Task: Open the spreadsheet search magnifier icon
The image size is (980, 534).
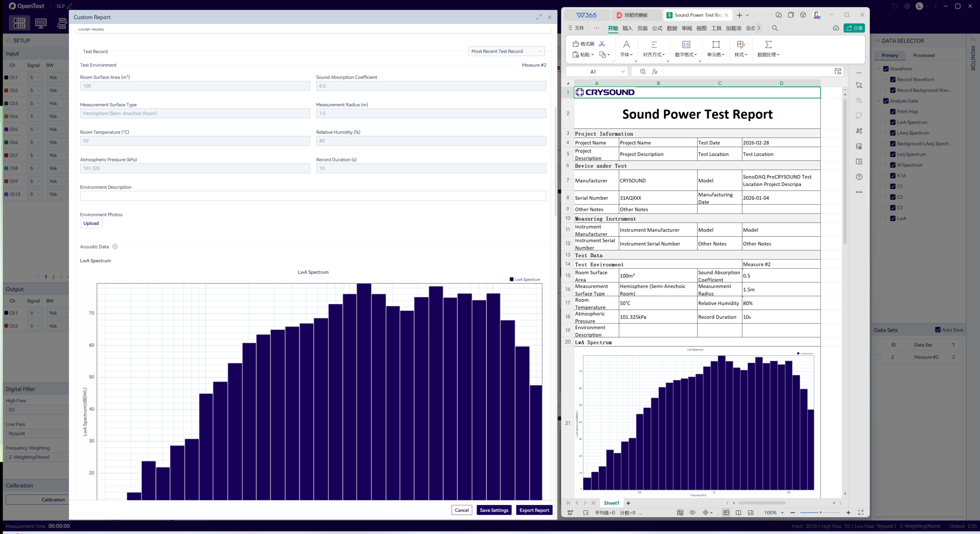Action: pyautogui.click(x=775, y=28)
